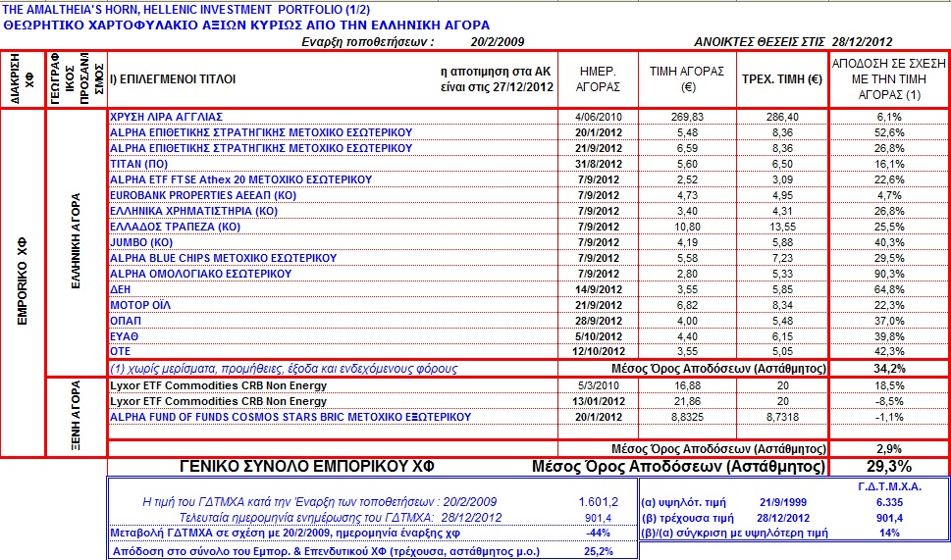Select ΕΛΛΑΔΟΣ ΤΡΑΠΕΖΑ (ΚΟ) row title
Image resolution: width=951 pixels, height=560 pixels.
pos(176,227)
